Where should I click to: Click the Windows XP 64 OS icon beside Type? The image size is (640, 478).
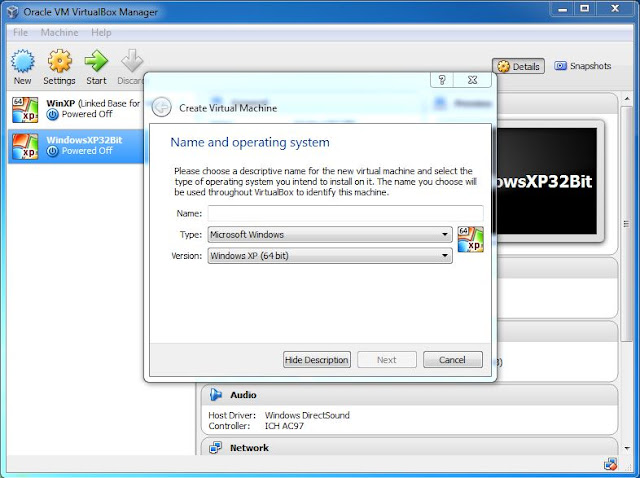tap(470, 239)
